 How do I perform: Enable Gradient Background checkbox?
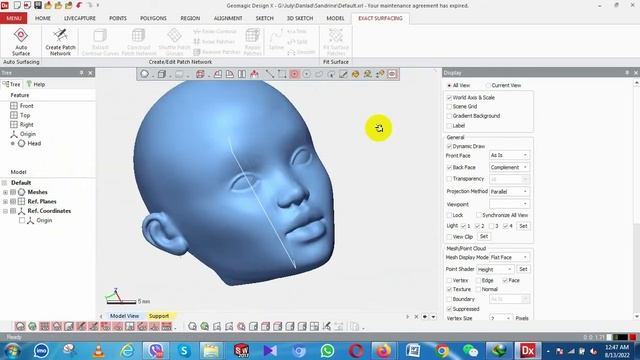click(449, 116)
